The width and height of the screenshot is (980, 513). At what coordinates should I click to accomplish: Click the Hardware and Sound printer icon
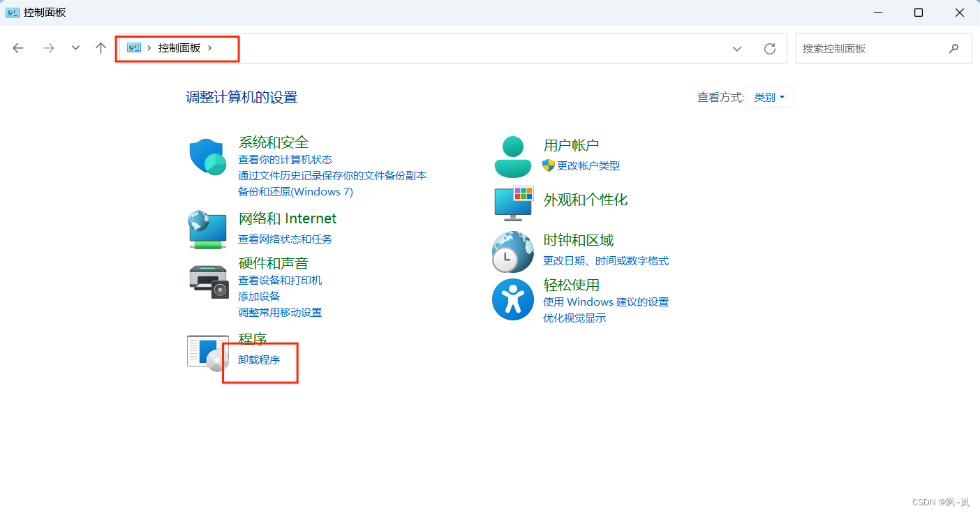[x=209, y=281]
